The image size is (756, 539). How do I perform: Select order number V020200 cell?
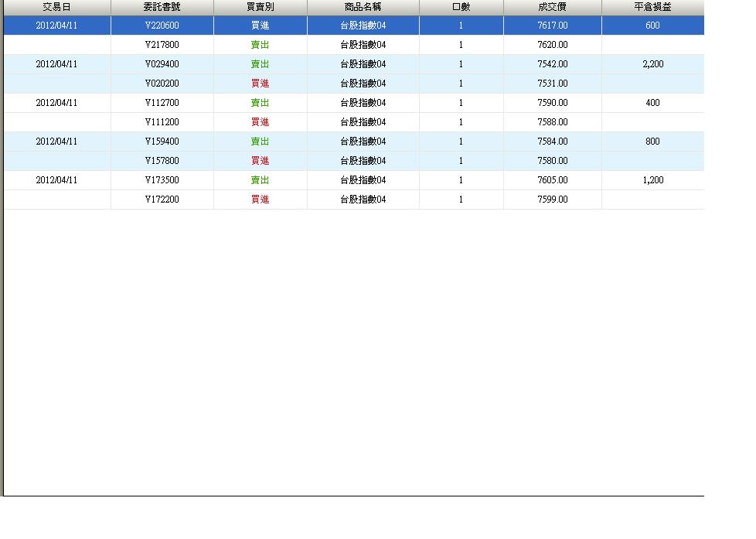162,84
